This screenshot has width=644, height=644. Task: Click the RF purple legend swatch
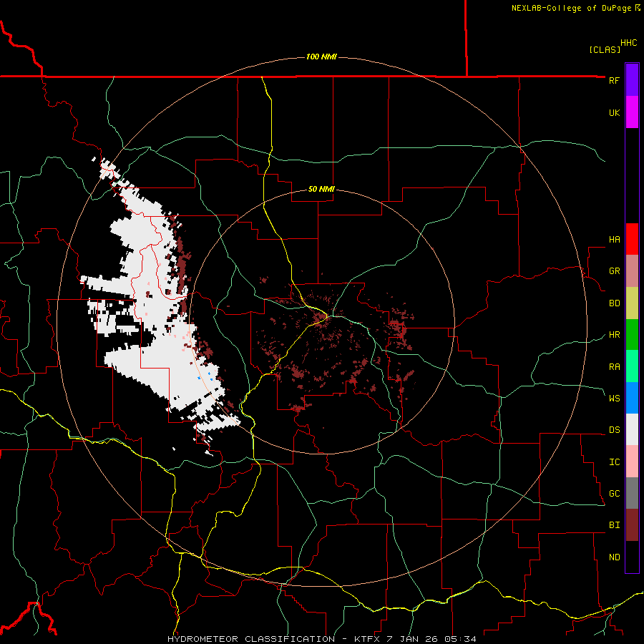(x=632, y=80)
